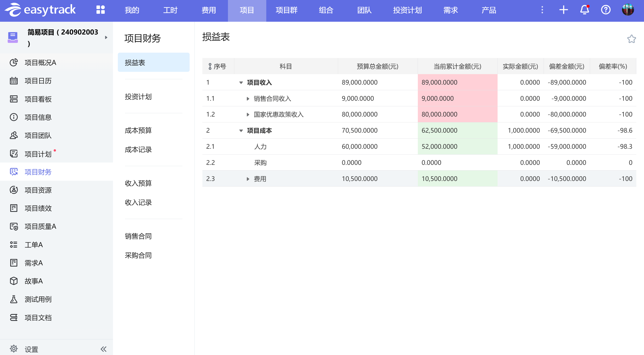Open settings gear in sidebar

[14, 349]
